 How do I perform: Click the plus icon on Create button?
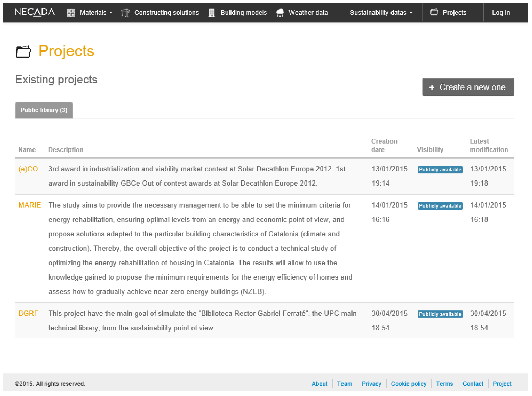pyautogui.click(x=432, y=87)
